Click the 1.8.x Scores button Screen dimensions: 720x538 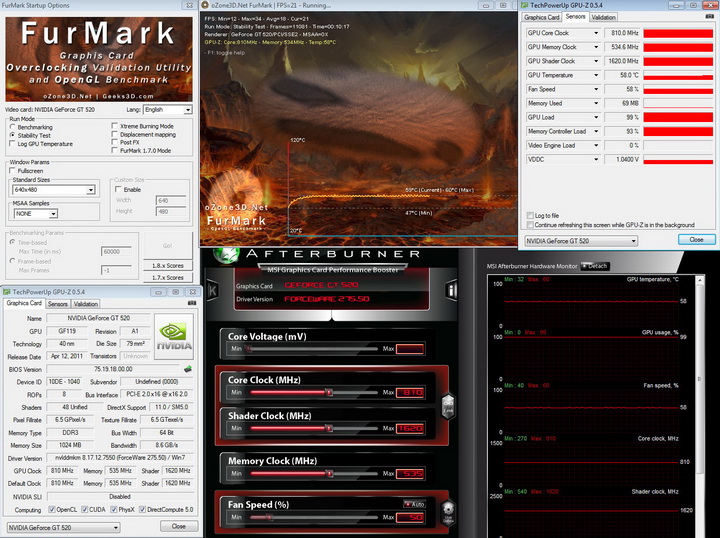click(168, 265)
